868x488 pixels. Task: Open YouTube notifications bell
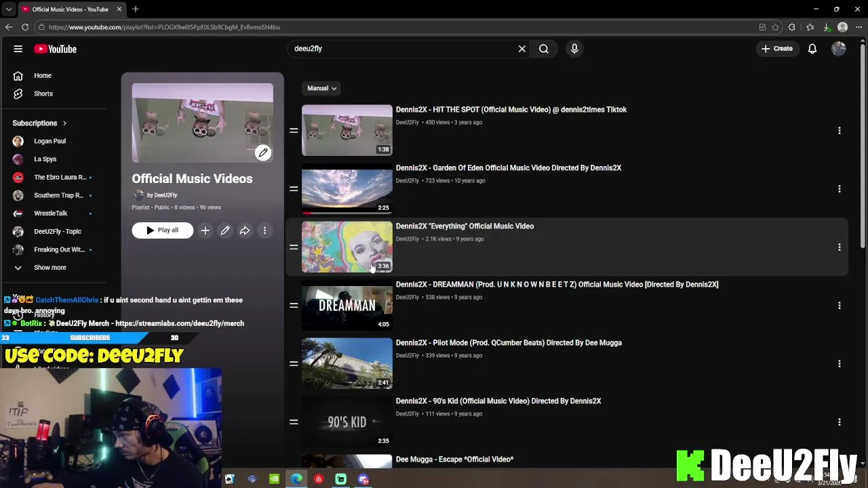(x=812, y=49)
